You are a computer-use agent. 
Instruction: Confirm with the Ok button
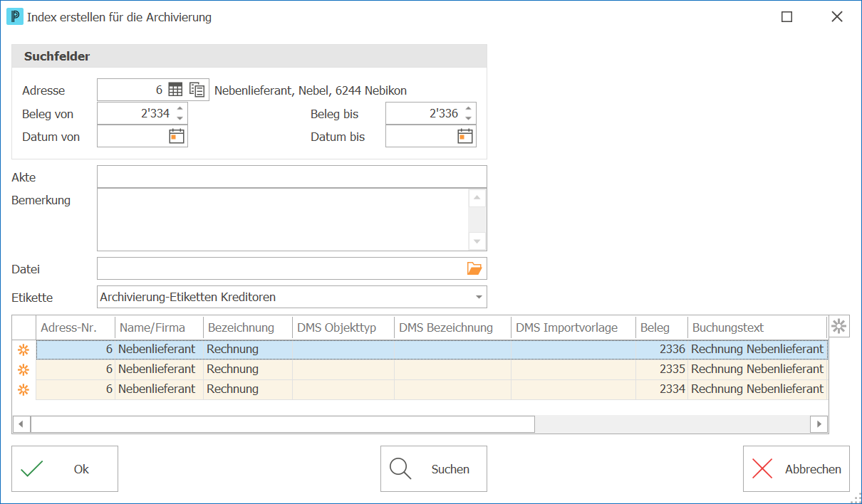(65, 469)
